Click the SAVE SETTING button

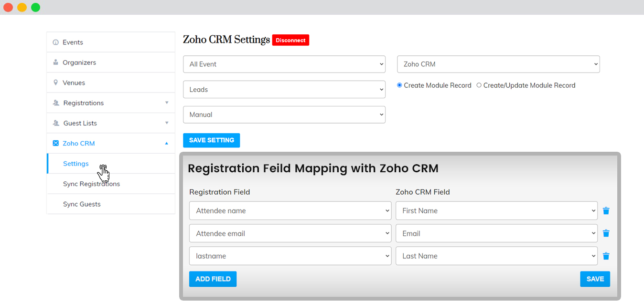[211, 140]
